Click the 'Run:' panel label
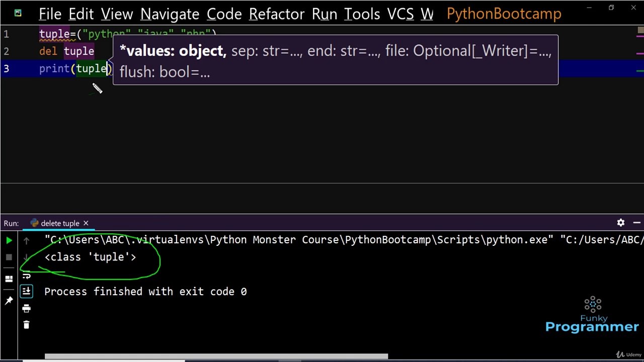The height and width of the screenshot is (362, 644). pos(11,223)
